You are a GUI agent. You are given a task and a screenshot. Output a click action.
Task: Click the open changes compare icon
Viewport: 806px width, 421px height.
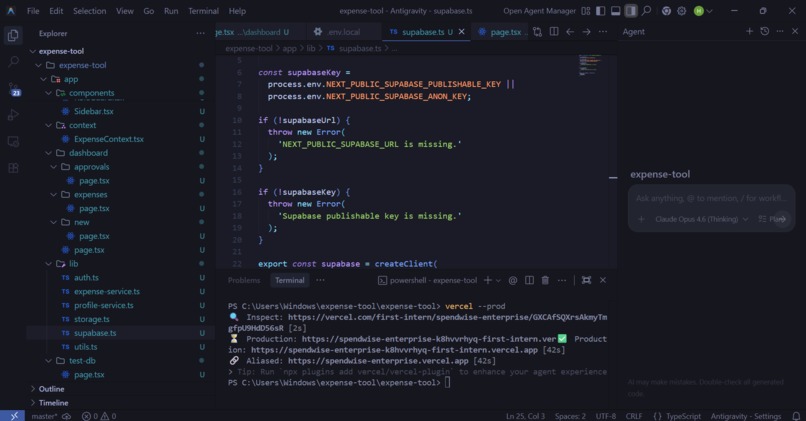[538, 32]
